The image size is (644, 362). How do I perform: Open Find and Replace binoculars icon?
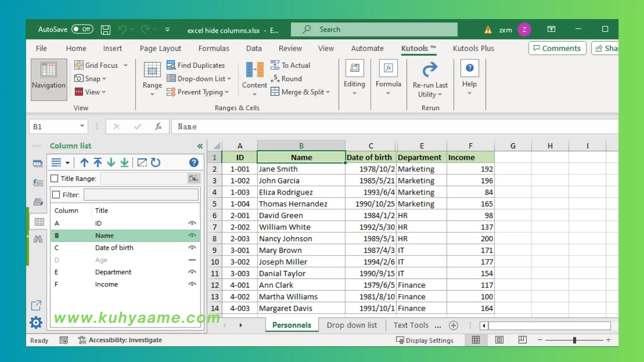point(38,239)
